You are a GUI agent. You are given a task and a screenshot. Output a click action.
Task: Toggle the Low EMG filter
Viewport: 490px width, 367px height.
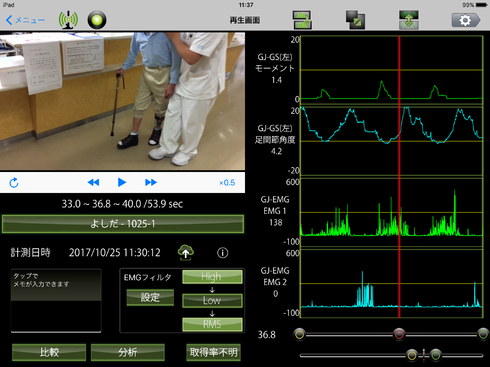pos(212,300)
